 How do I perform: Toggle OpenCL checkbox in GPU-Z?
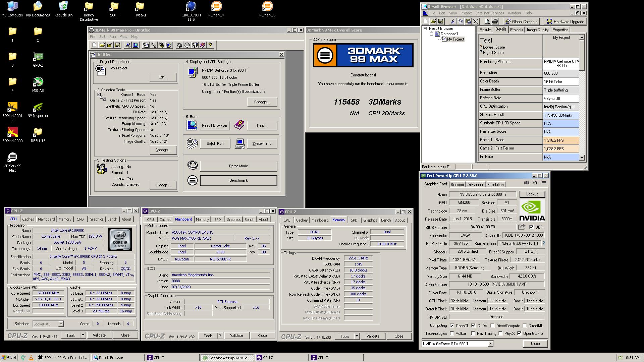click(452, 325)
